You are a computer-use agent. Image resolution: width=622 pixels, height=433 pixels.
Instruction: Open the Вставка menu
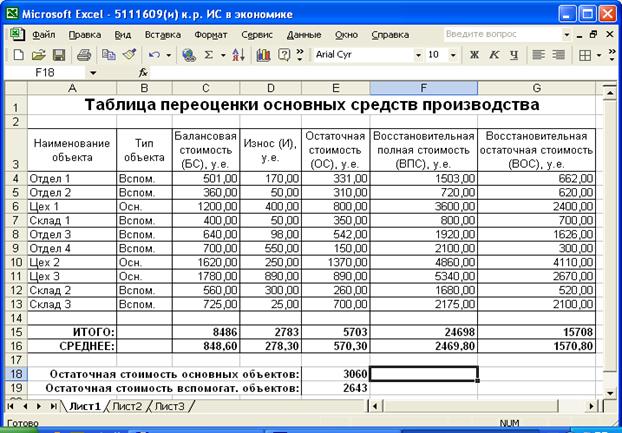[x=163, y=35]
